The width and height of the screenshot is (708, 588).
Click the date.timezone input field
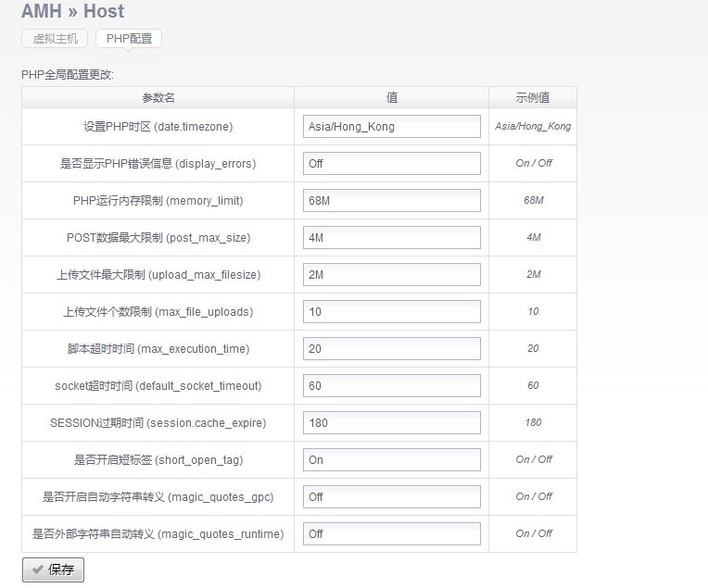[391, 127]
